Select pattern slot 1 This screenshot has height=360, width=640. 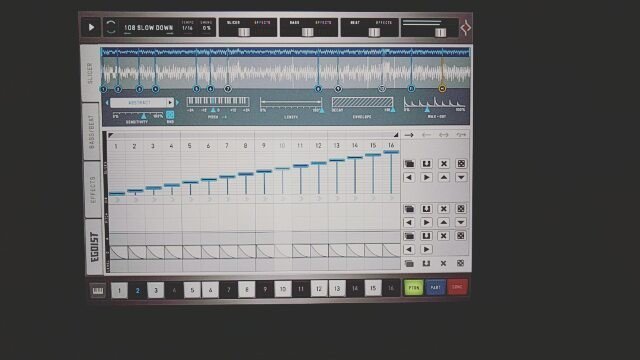[119, 291]
